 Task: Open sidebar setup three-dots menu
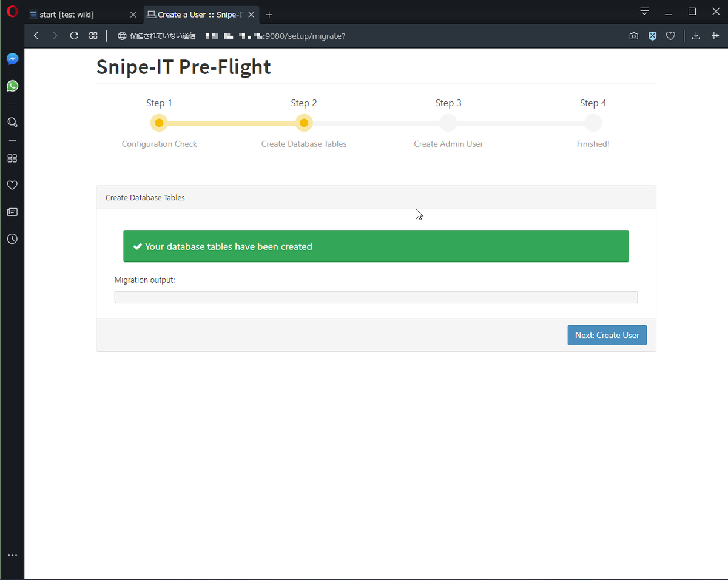click(12, 555)
